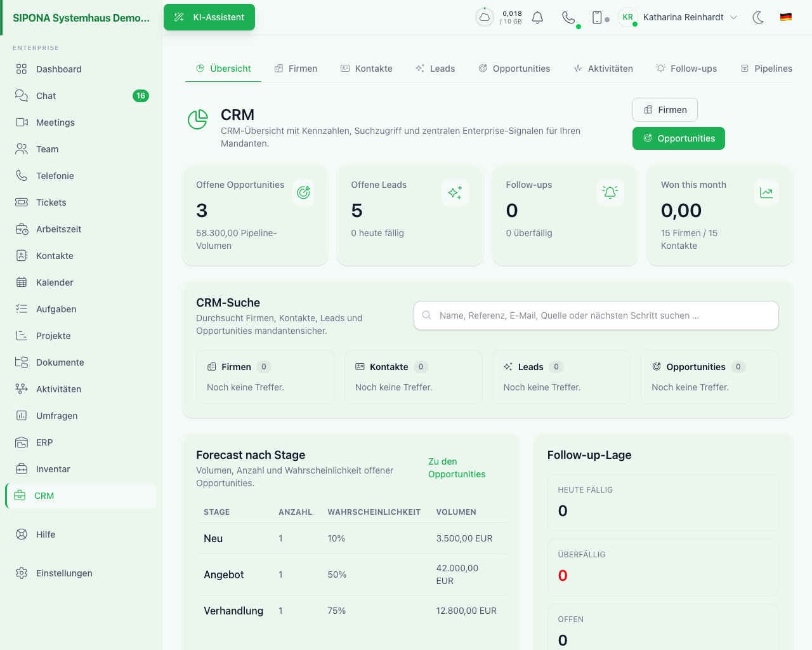
Task: Open Dokumente in sidebar
Action: [x=81, y=362]
